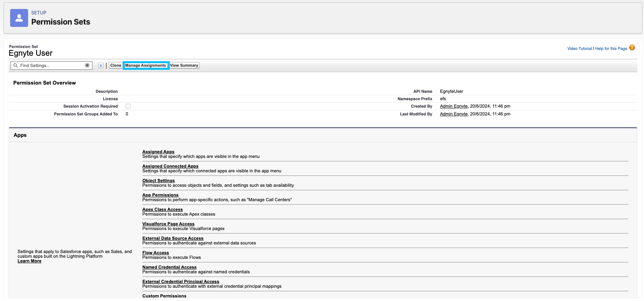Open Flow Access settings

click(x=156, y=253)
